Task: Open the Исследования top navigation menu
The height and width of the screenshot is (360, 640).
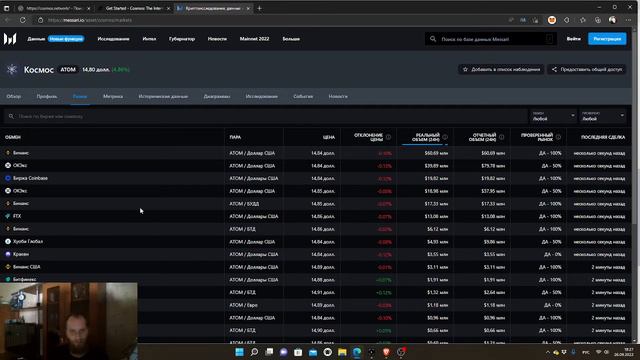Action: (113, 39)
